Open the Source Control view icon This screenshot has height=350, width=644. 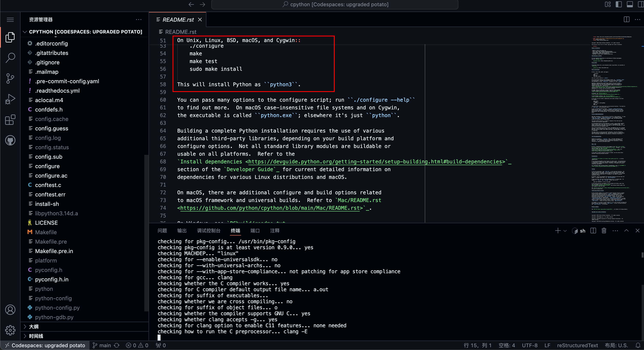[10, 78]
